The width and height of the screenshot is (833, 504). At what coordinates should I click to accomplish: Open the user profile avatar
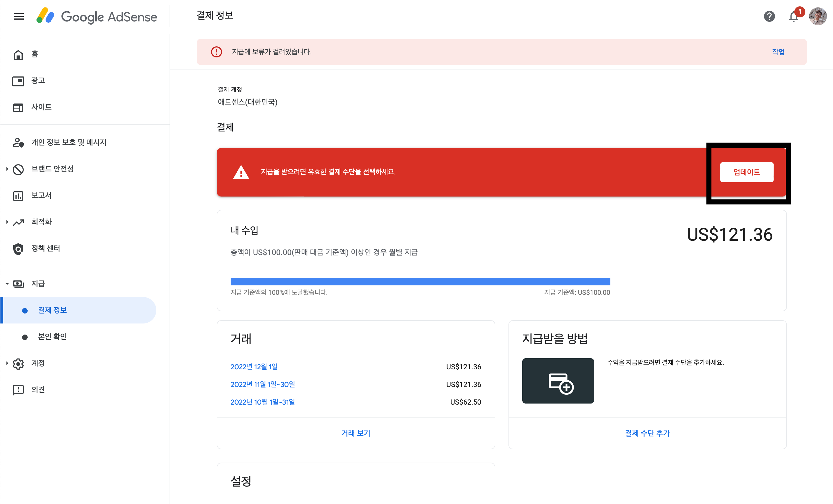pos(818,16)
